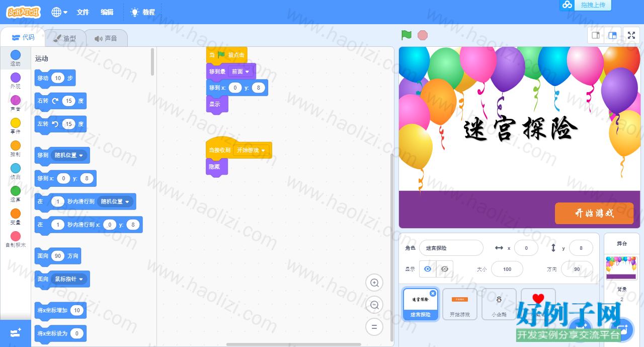This screenshot has height=347, width=644.
Task: Switch to large stage layout
Action: pos(612,35)
